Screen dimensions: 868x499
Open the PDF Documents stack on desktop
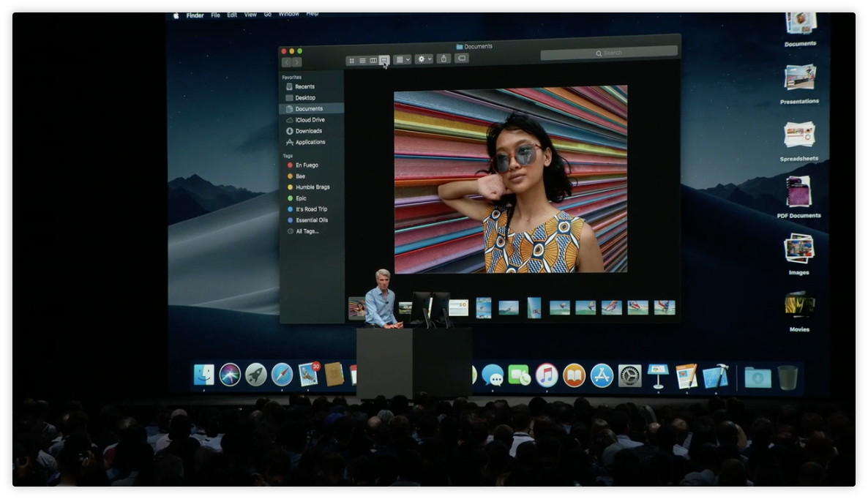(798, 197)
